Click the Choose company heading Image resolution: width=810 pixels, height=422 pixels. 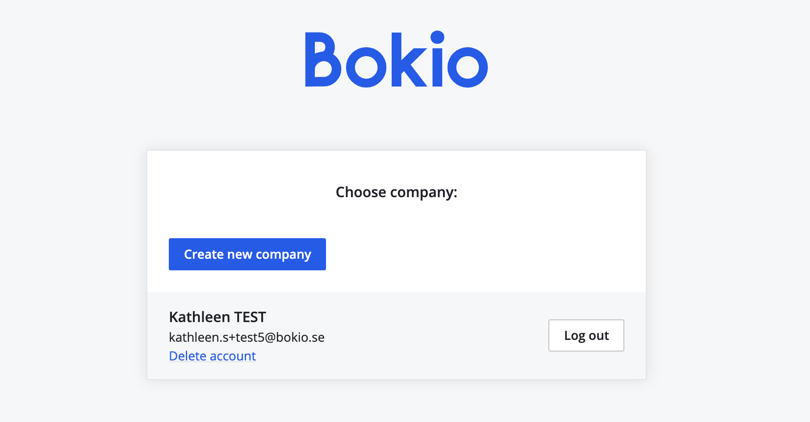(396, 192)
